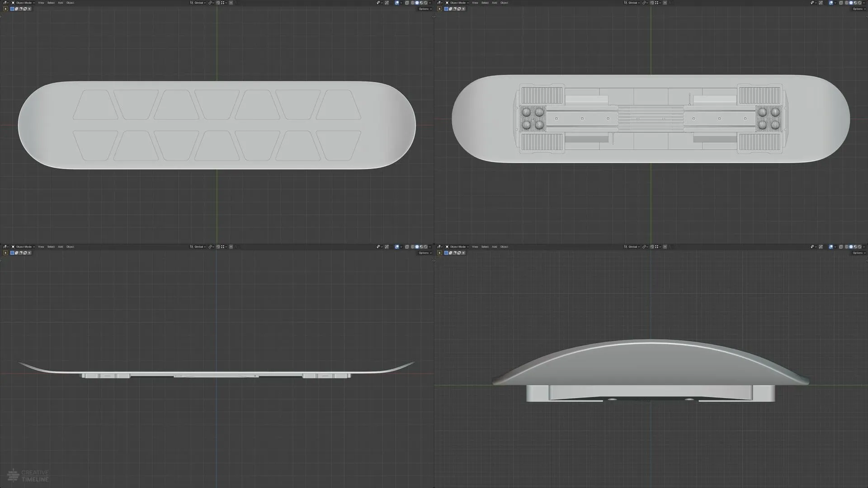Viewport: 868px width, 488px height.
Task: Open pivot point selector in bottom-left viewport
Action: [211, 247]
